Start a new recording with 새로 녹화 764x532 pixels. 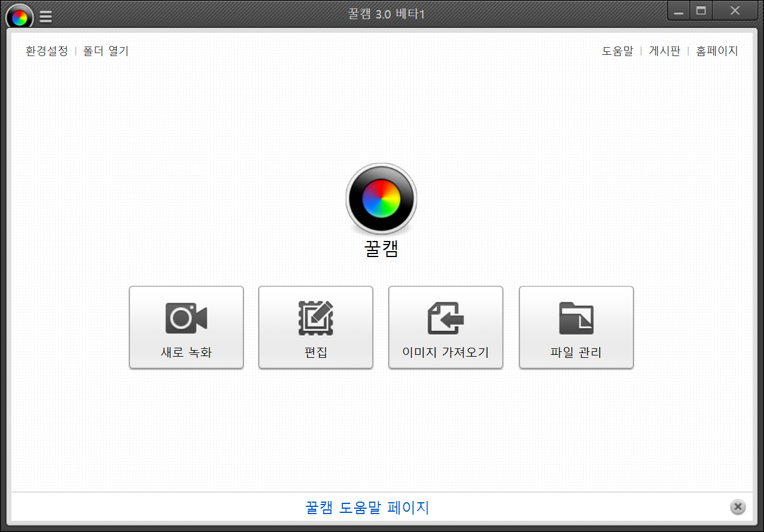(x=186, y=327)
